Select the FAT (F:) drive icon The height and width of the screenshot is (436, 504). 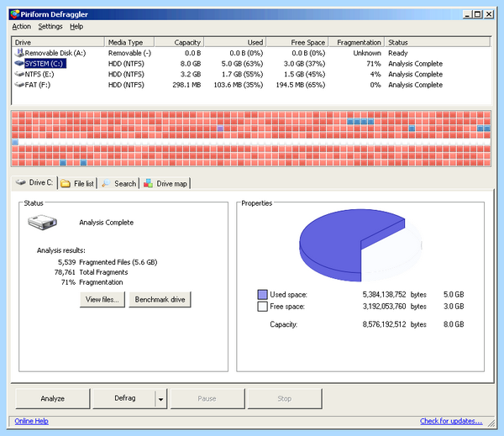click(x=19, y=85)
